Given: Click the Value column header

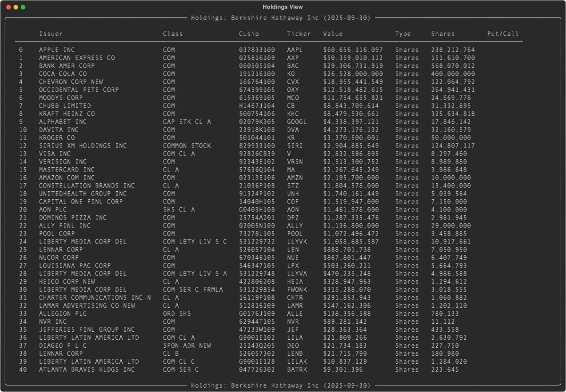Looking at the screenshot, I should click(333, 34).
